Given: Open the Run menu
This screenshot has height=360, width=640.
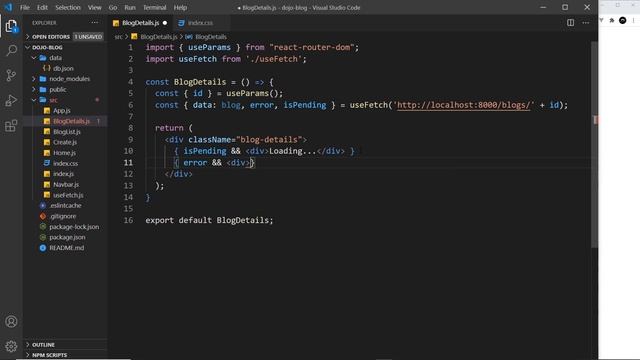Looking at the screenshot, I should click(x=130, y=7).
